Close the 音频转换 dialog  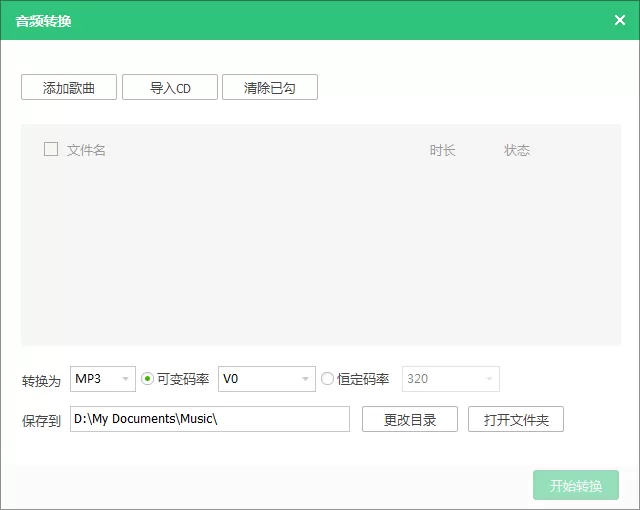(620, 20)
